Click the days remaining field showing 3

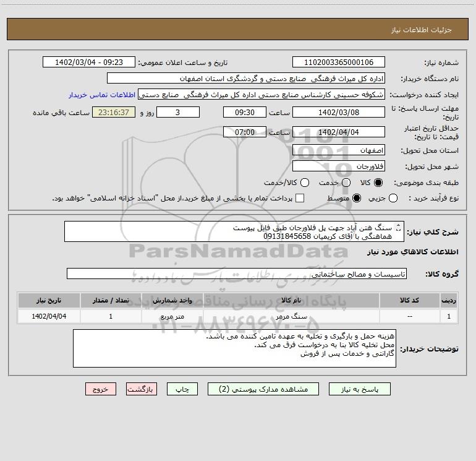coord(178,112)
